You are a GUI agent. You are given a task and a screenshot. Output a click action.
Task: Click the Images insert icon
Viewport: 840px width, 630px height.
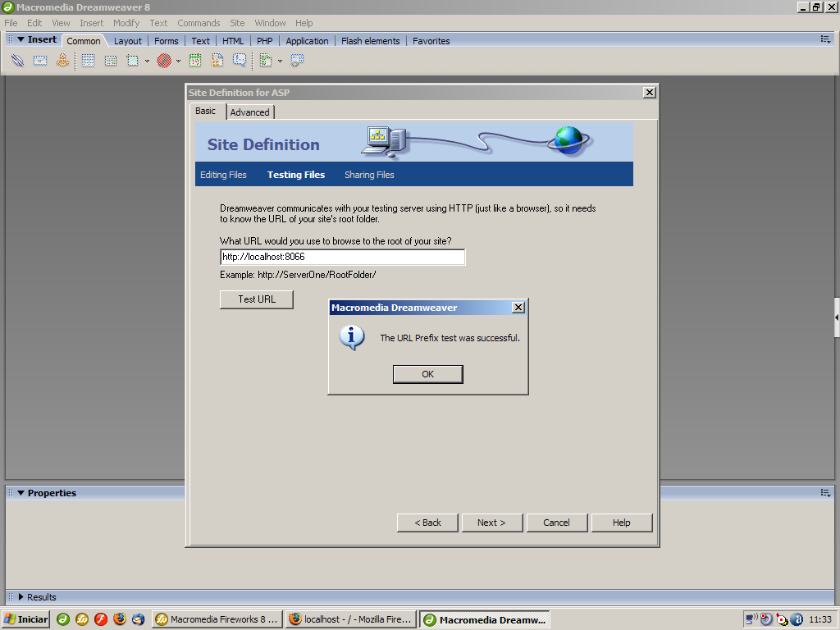tap(132, 61)
